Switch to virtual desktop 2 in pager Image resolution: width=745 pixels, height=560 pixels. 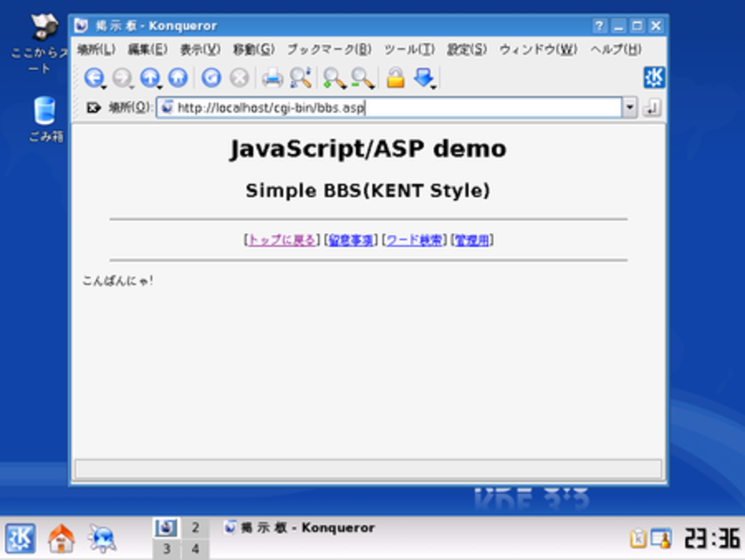point(195,527)
